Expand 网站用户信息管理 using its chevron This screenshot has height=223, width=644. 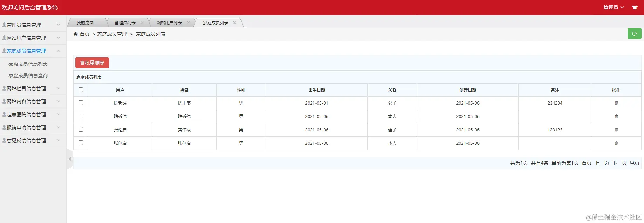pos(59,38)
